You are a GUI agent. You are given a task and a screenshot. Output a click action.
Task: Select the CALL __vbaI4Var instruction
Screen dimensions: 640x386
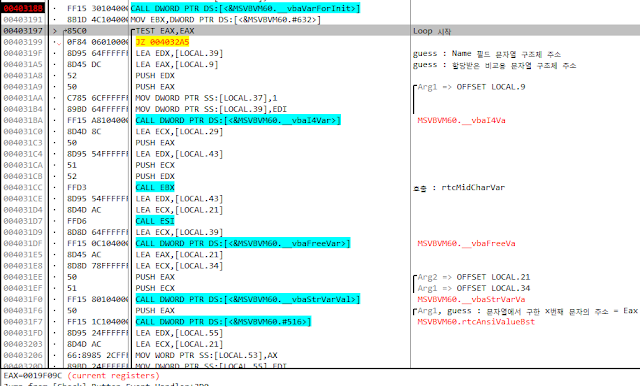[238, 120]
